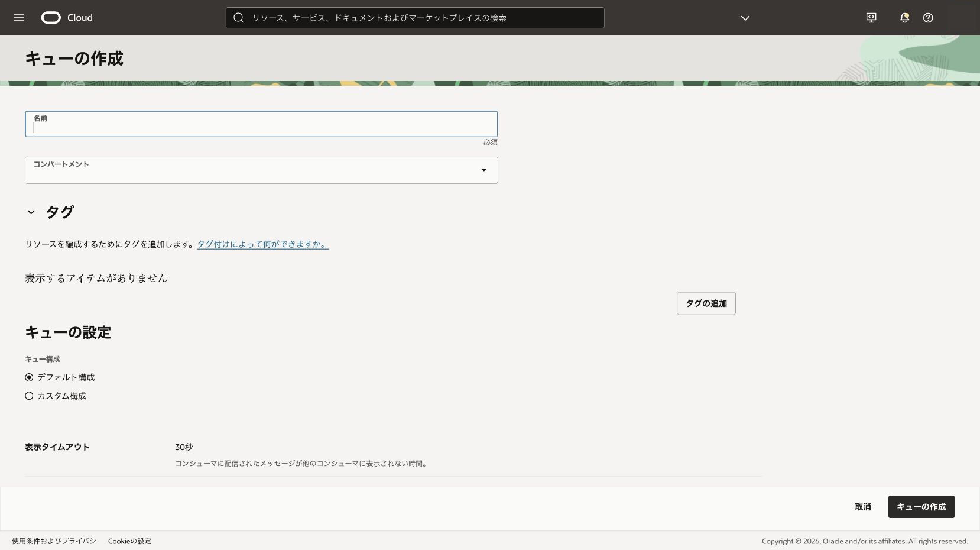Click the 表示タイムアウト label
980x550 pixels.
click(57, 447)
